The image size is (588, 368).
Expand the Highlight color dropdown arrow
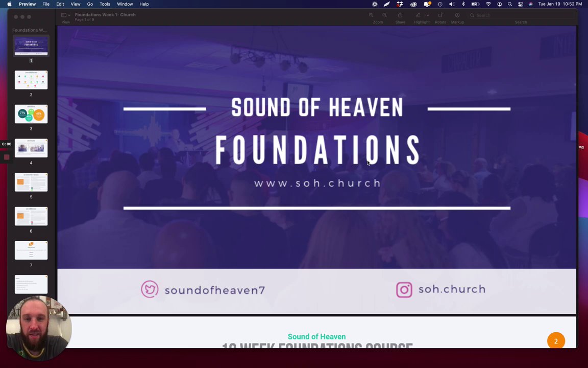pyautogui.click(x=428, y=15)
